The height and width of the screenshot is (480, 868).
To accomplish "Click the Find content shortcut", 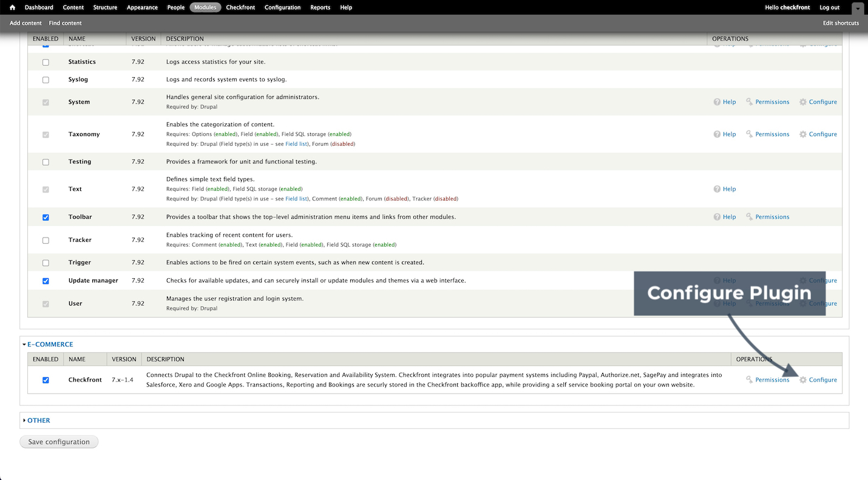I will coord(65,23).
